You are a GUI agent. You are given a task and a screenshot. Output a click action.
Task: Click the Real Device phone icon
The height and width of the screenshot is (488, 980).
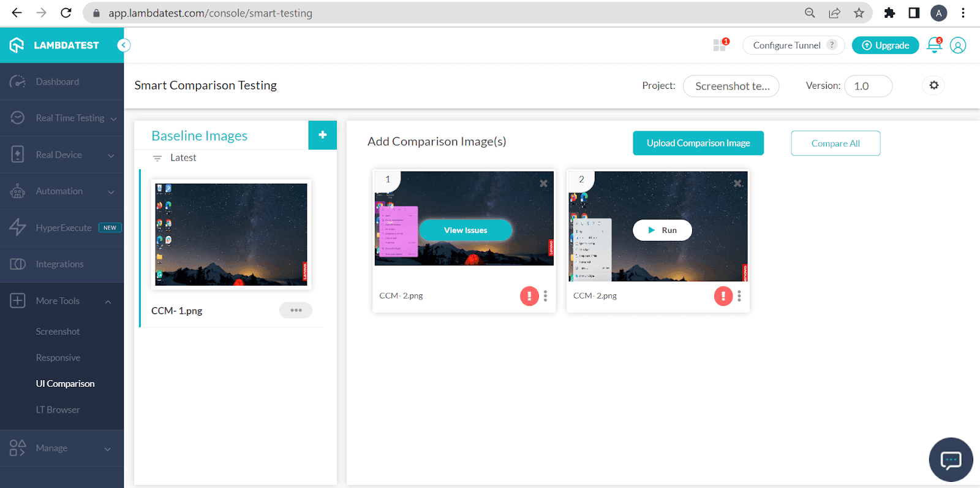(x=18, y=154)
